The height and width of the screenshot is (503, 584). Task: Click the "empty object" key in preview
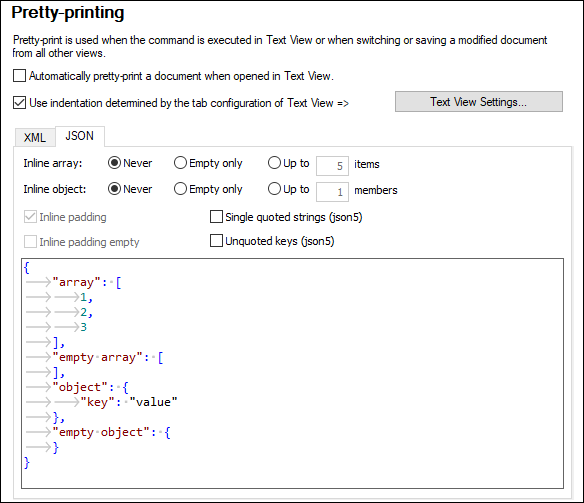click(101, 432)
